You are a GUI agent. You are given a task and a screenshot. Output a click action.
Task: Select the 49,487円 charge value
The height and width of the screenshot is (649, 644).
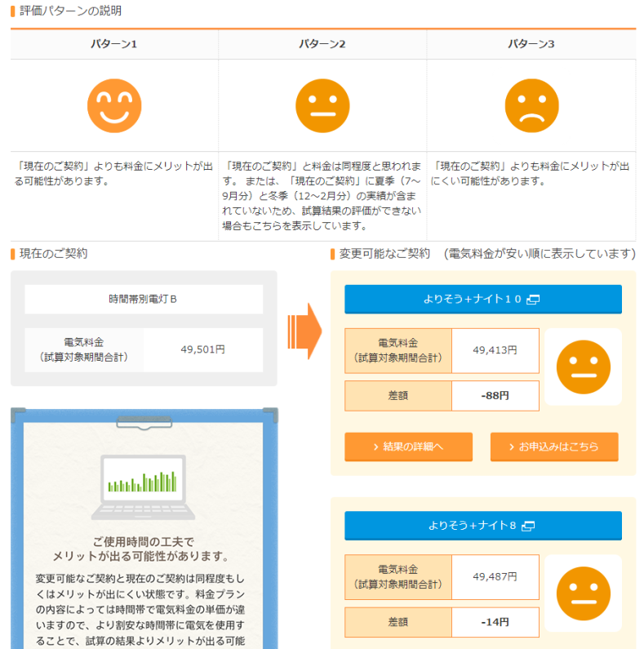[495, 576]
